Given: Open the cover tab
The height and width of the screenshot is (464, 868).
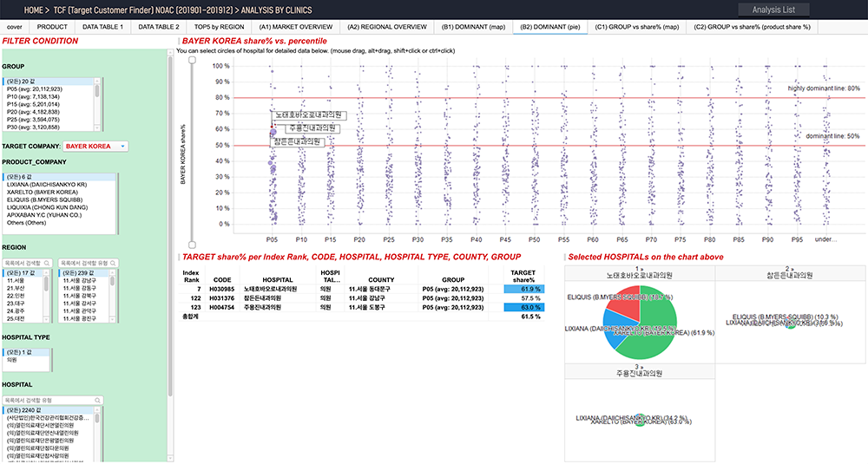Looking at the screenshot, I should coord(15,27).
